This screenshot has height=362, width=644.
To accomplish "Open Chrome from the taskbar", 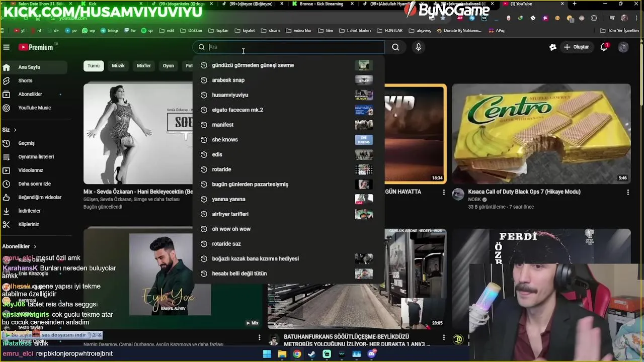I will [x=297, y=354].
